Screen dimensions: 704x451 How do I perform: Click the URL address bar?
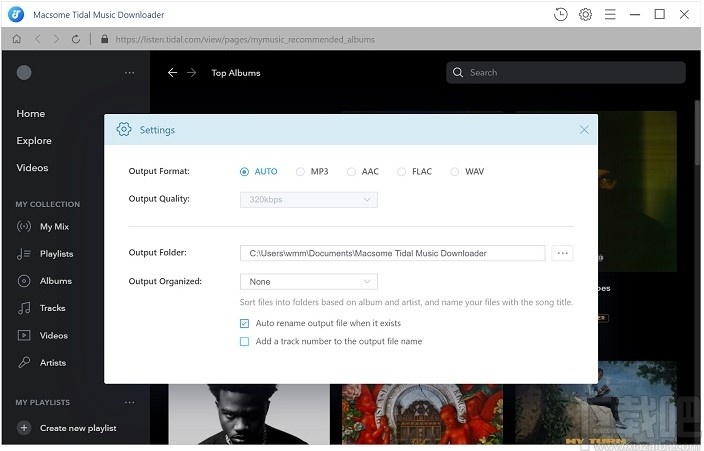(245, 39)
